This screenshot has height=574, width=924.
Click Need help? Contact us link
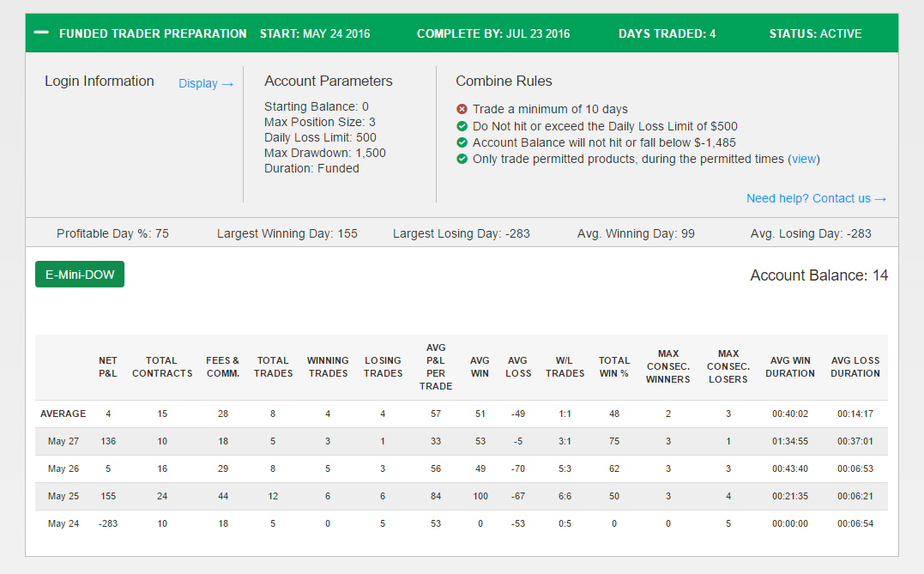816,198
